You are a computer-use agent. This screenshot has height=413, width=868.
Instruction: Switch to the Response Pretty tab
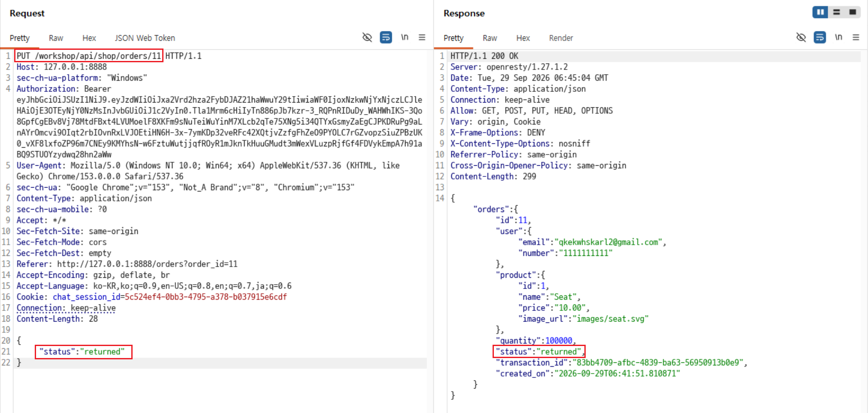[454, 38]
